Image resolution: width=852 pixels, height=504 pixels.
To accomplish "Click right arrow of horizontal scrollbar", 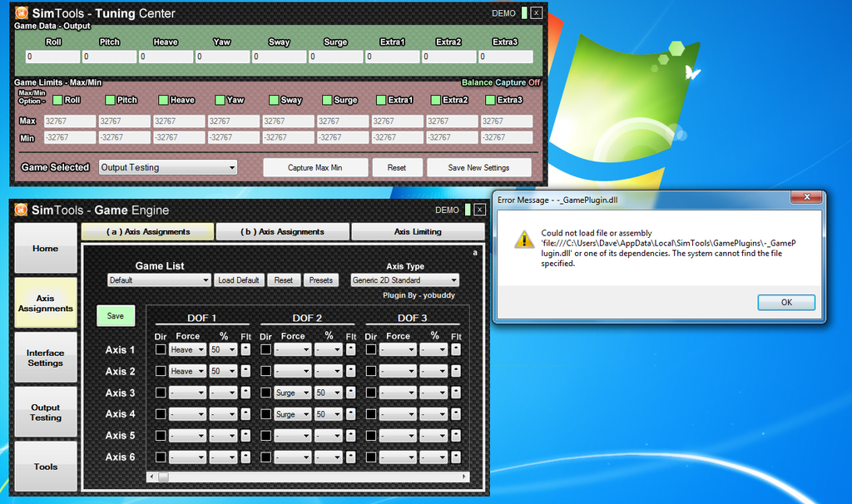I will (x=464, y=477).
